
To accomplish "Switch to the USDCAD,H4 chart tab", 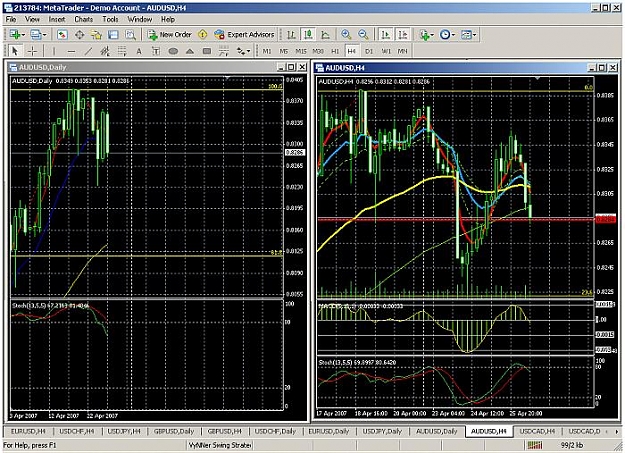I will tap(537, 431).
